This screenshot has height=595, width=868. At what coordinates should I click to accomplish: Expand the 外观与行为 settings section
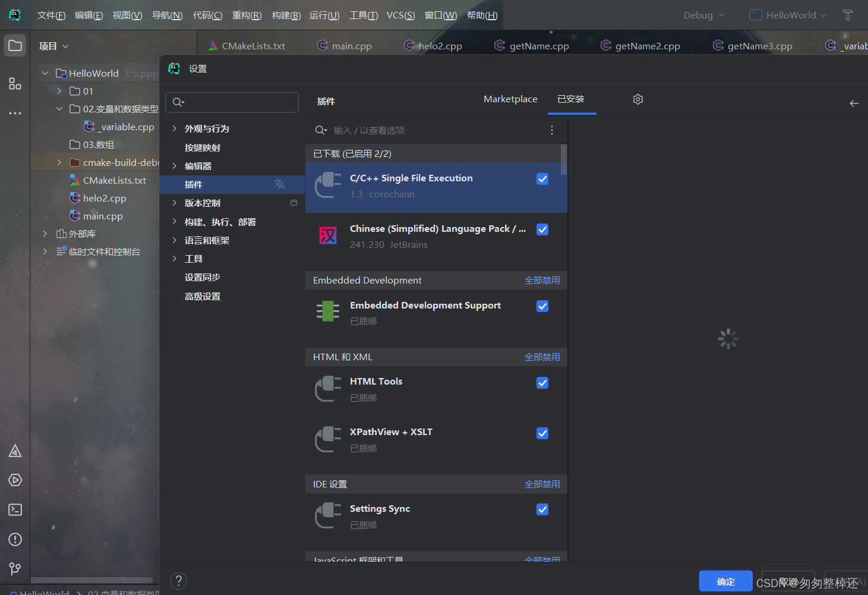174,128
